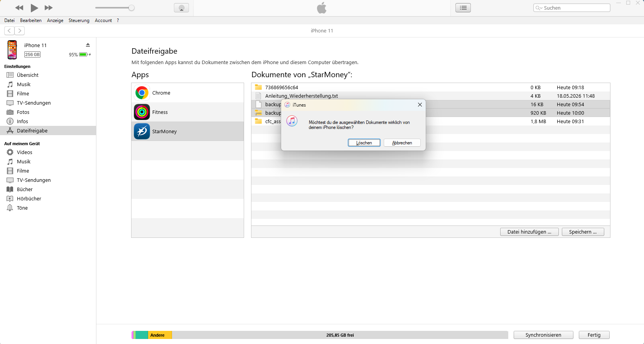
Task: Open Videos under Auf meinem Gerät
Action: (x=48, y=152)
